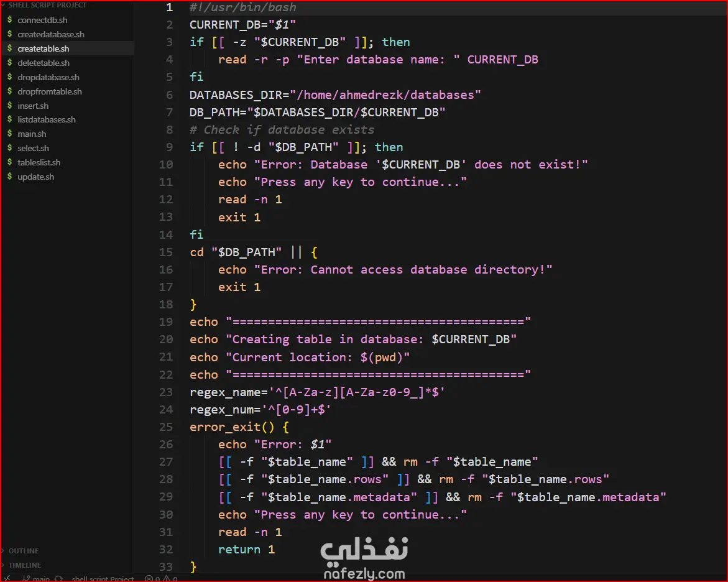Image resolution: width=728 pixels, height=582 pixels.
Task: Click the '$table_name.metadata' rm line
Action: coord(443,497)
